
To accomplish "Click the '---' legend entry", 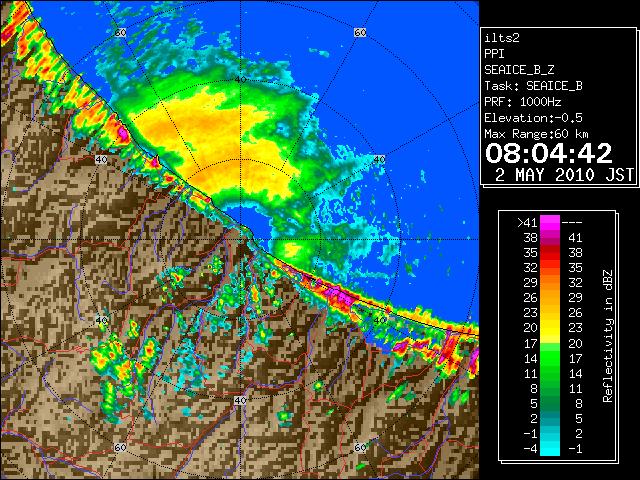I will tap(572, 223).
